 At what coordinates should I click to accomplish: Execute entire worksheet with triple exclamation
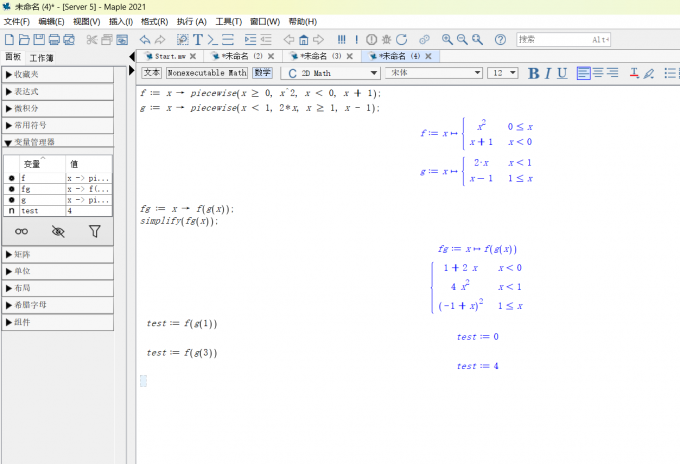[342, 39]
